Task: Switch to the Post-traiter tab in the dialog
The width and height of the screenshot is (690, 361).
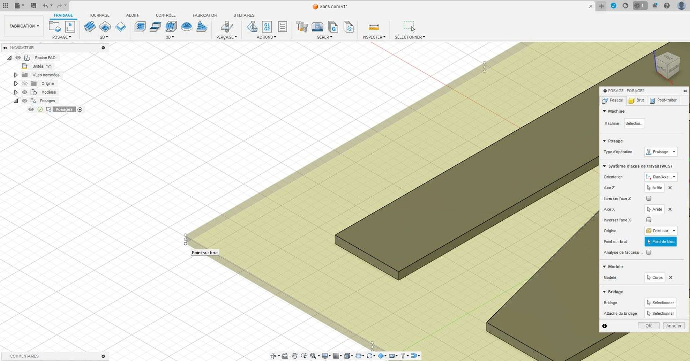Action: click(663, 100)
